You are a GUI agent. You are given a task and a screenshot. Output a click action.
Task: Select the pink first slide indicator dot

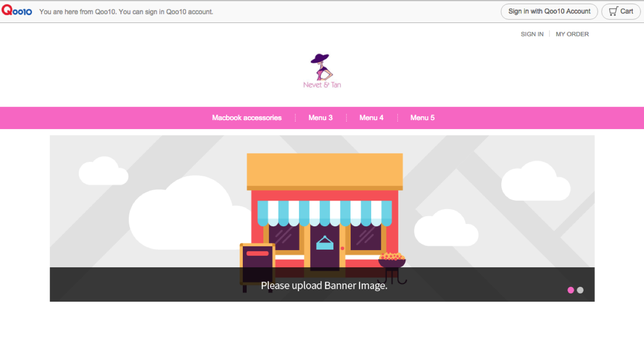pyautogui.click(x=571, y=290)
